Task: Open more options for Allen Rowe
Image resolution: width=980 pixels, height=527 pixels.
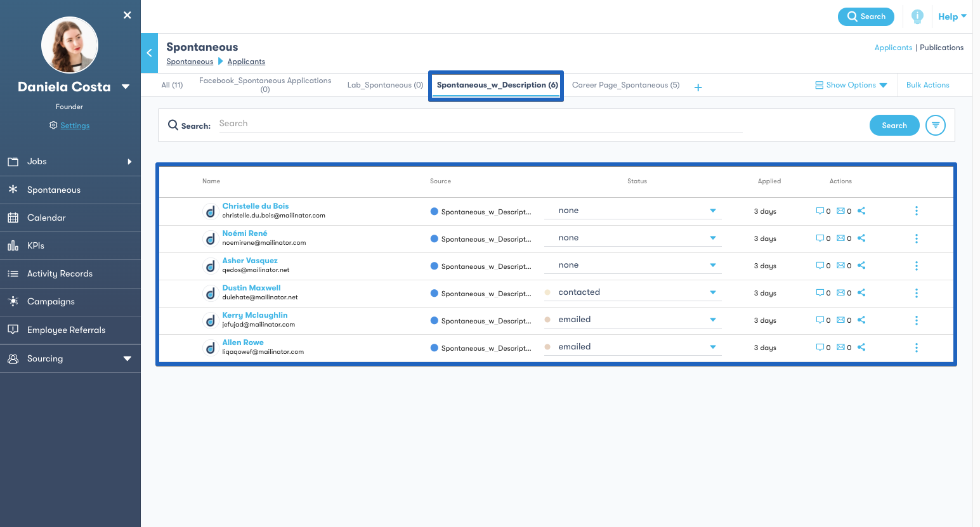Action: (917, 348)
